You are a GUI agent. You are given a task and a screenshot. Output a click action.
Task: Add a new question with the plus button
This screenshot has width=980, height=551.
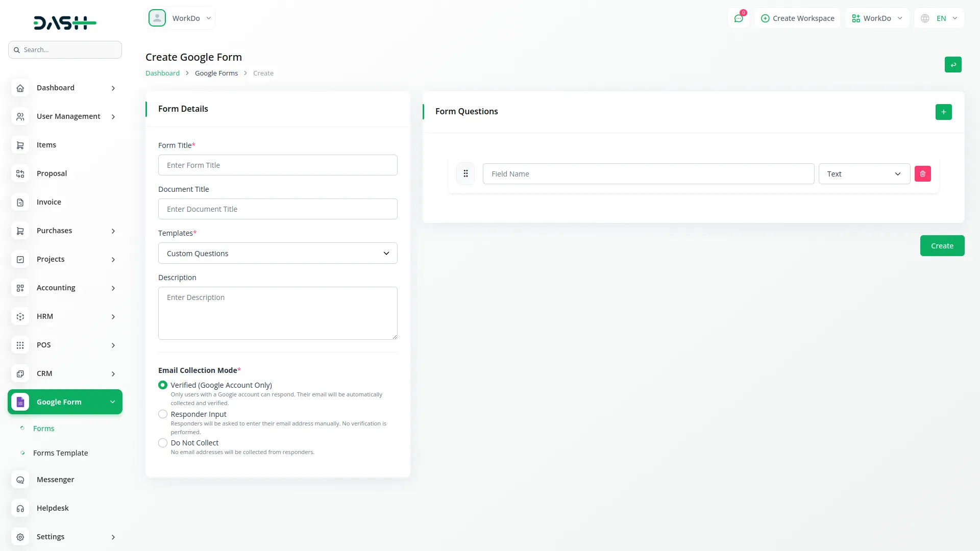click(x=943, y=112)
